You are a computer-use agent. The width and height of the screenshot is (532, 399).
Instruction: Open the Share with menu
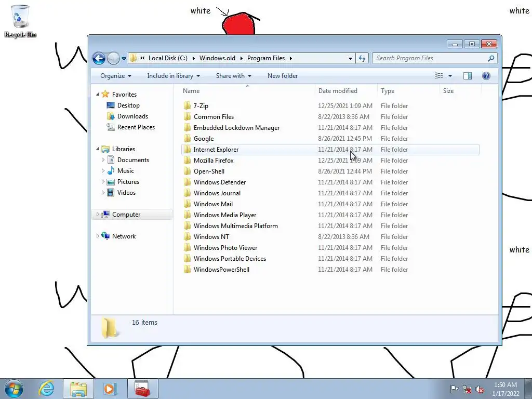coord(234,76)
